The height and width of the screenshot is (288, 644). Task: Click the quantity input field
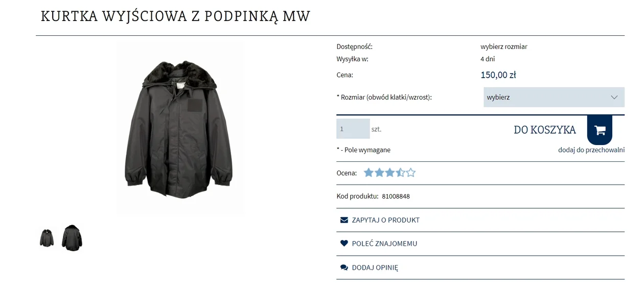[x=353, y=129]
